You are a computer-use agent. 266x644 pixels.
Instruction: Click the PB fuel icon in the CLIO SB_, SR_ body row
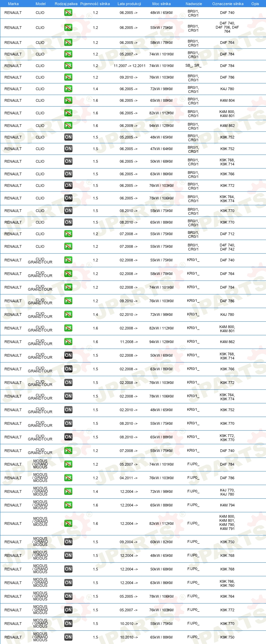click(x=68, y=66)
